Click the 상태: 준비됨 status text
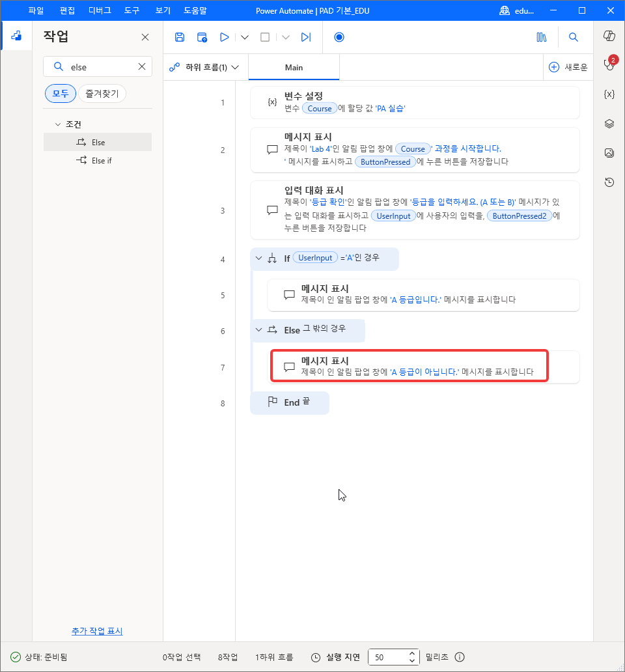Screen dimensions: 625x672 coord(46,657)
